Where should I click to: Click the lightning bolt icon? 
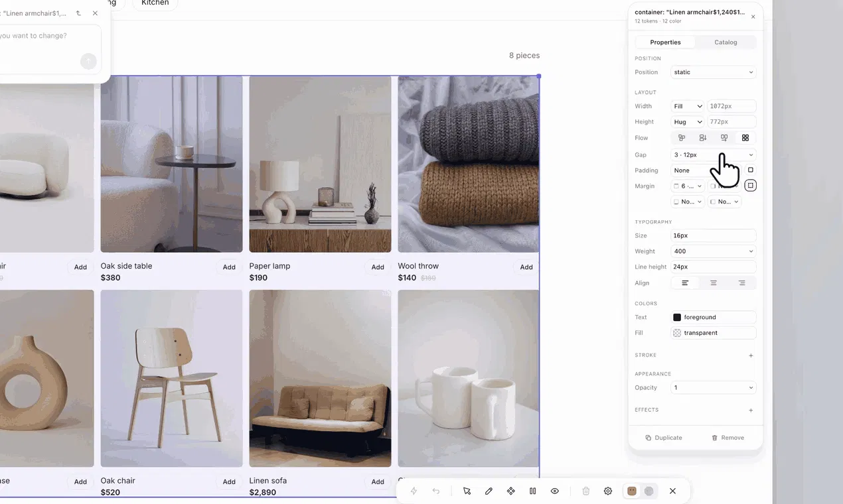coord(414,491)
